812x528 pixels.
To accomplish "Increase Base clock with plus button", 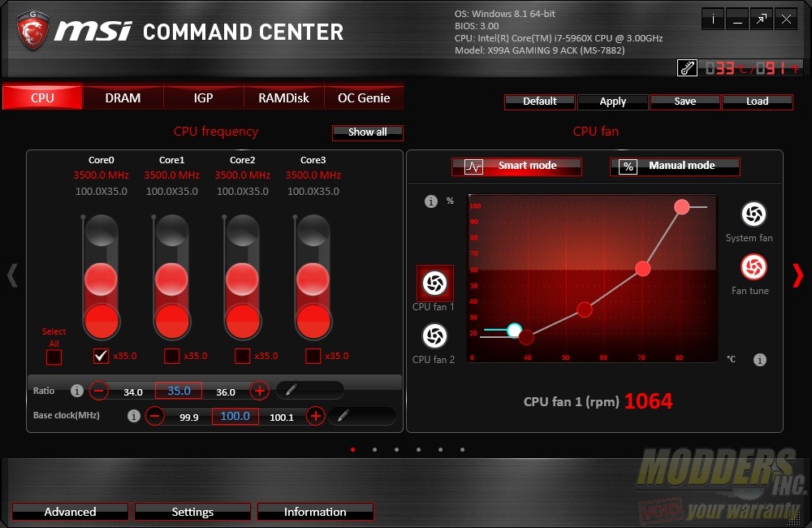I will click(315, 416).
